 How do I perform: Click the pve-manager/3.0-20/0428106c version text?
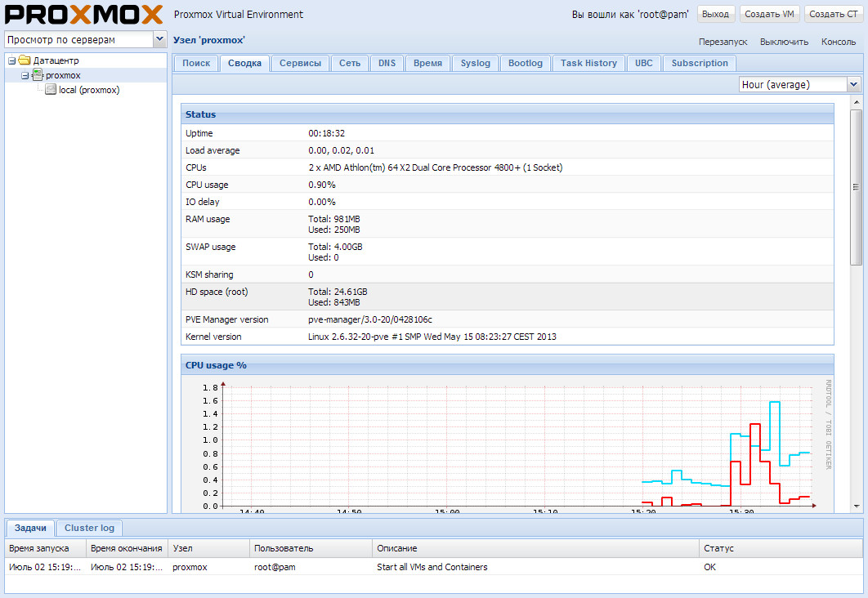pos(369,319)
